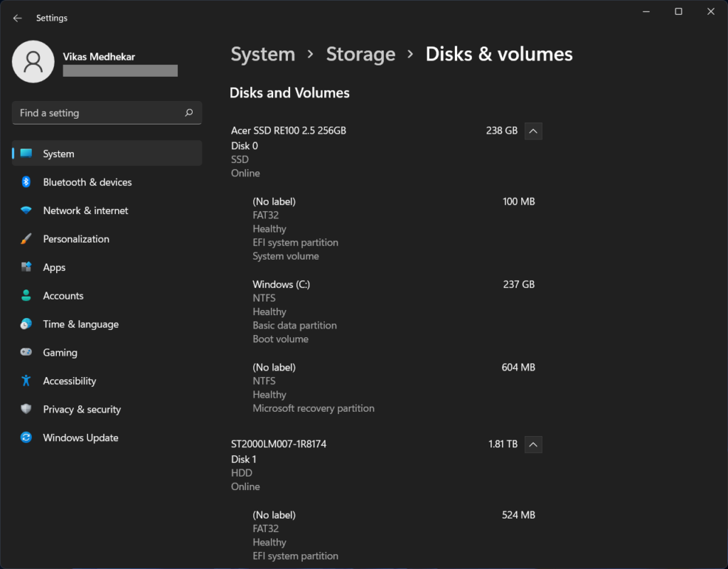Click in the Find a setting box

(107, 113)
